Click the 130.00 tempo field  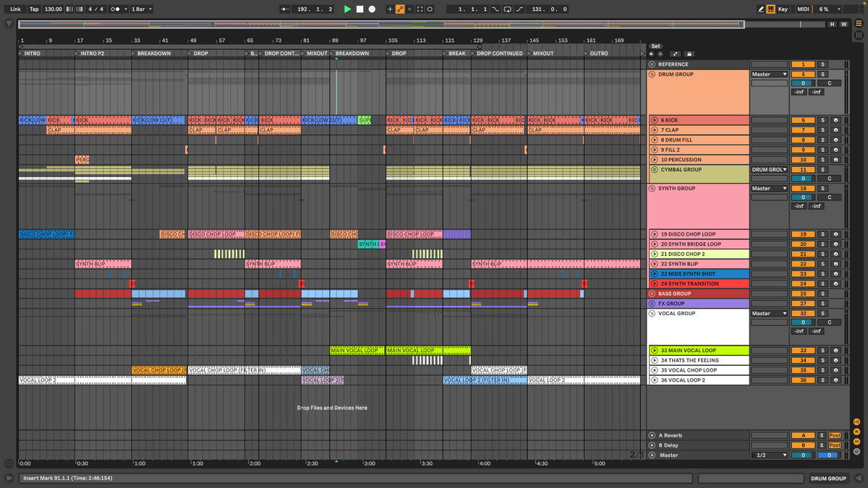click(53, 9)
